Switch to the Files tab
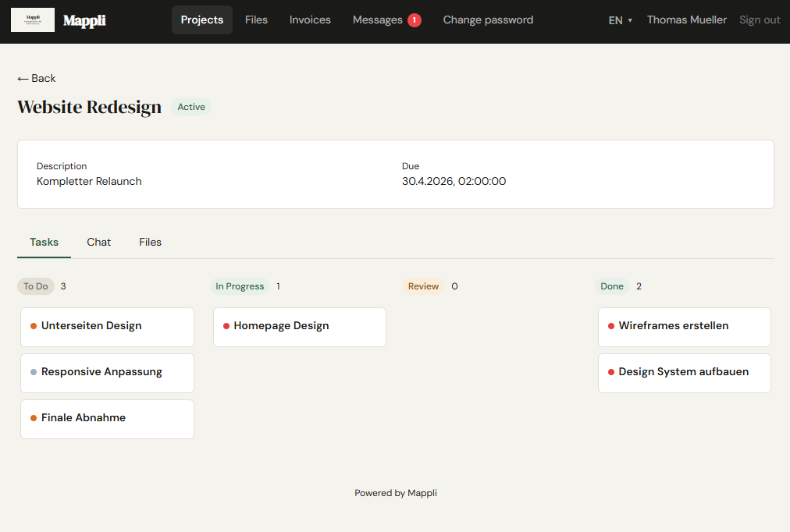Viewport: 790px width, 532px height. [150, 242]
